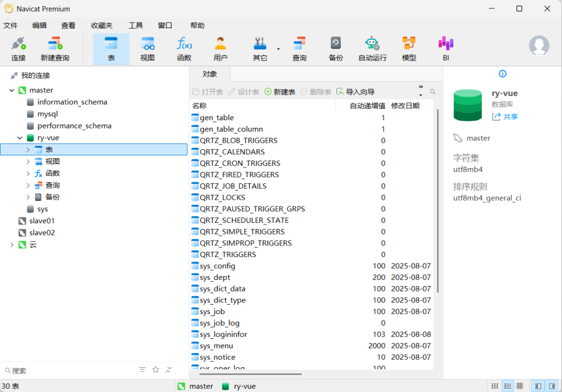Screen dimensions: 562x392
Task: Expand the 视图 node under ry-vue
Action: [x=29, y=161]
